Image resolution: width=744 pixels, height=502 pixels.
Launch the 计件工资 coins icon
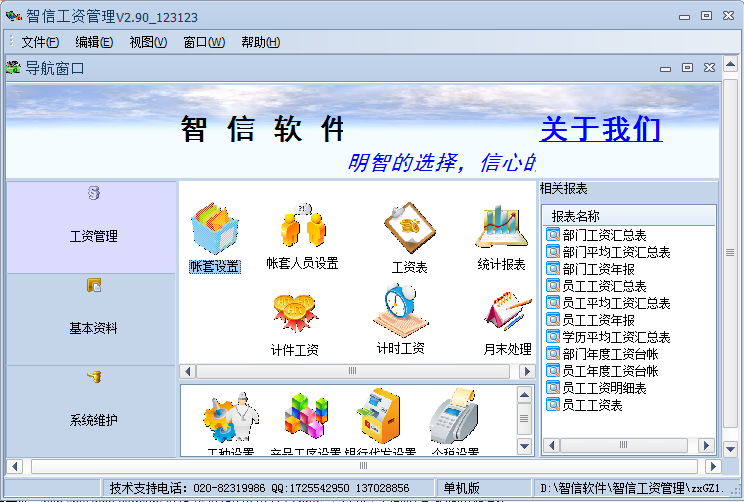(x=295, y=314)
